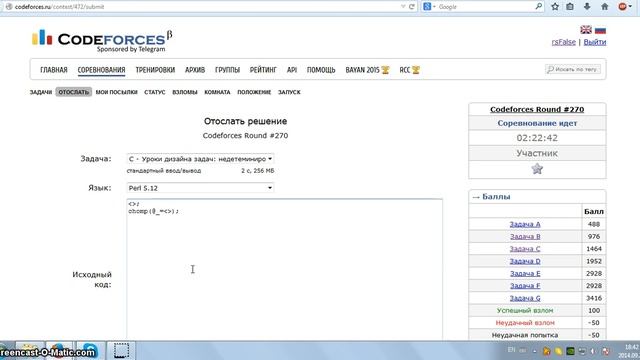
Task: Open Windows Explorer from the taskbar
Action: [x=30, y=350]
